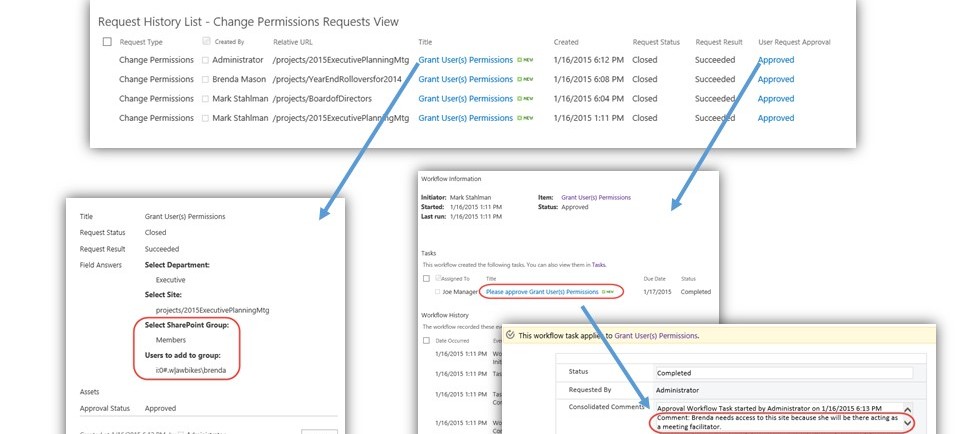The width and height of the screenshot is (960, 434).
Task: Open Approved link in the Administrator row
Action: pyautogui.click(x=776, y=60)
